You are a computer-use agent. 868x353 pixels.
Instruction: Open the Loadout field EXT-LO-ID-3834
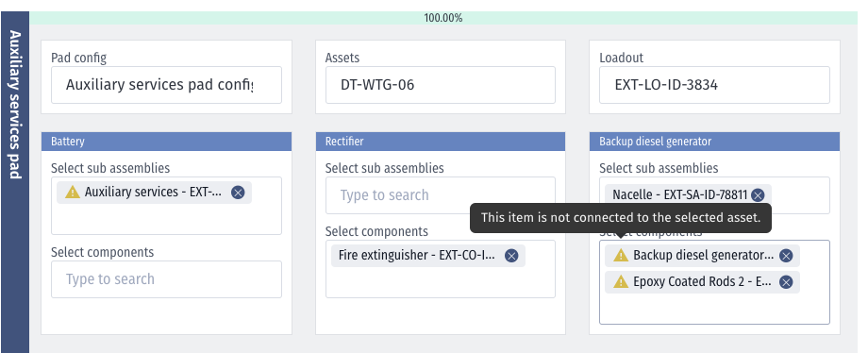714,85
